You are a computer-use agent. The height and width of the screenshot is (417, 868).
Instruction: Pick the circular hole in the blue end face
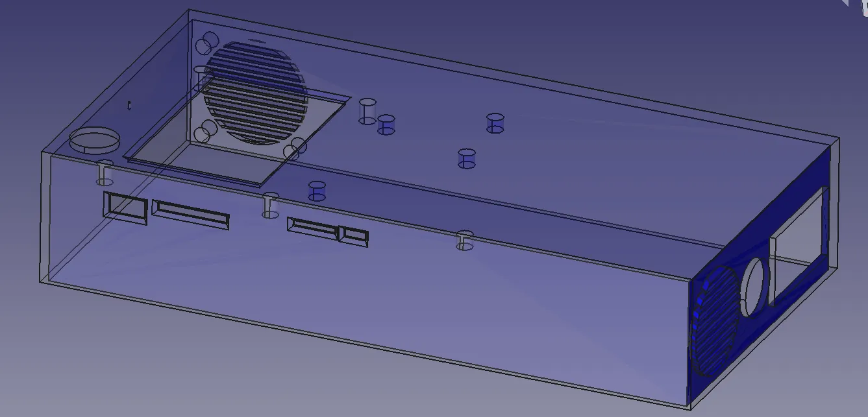click(x=754, y=288)
